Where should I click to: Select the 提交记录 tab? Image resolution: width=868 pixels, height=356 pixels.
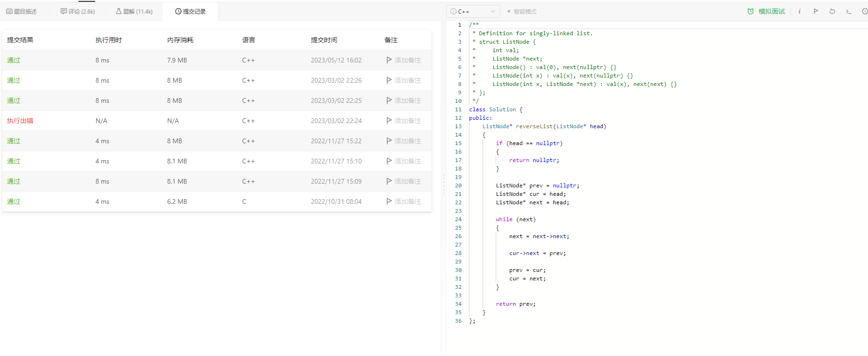click(191, 11)
